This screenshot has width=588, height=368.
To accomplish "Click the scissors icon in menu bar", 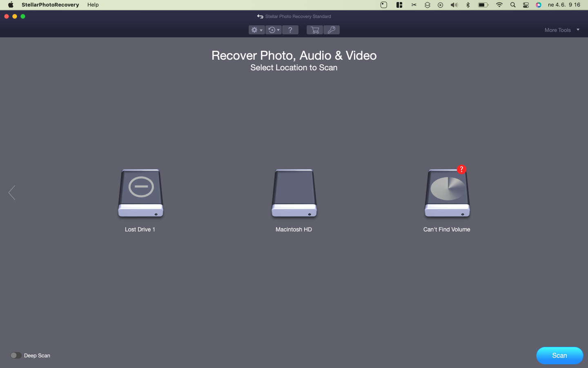I will point(414,5).
